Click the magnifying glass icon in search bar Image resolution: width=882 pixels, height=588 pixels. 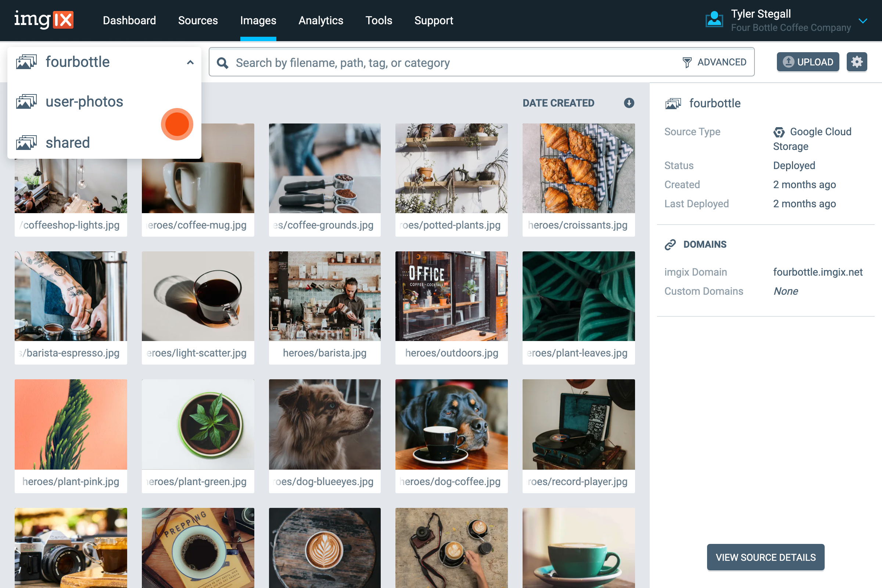pos(223,62)
